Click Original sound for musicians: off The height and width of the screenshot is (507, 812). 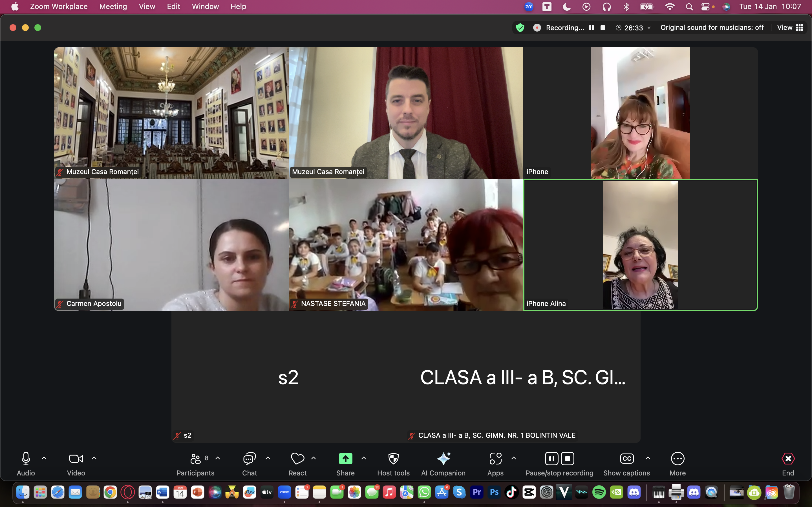[712, 28]
